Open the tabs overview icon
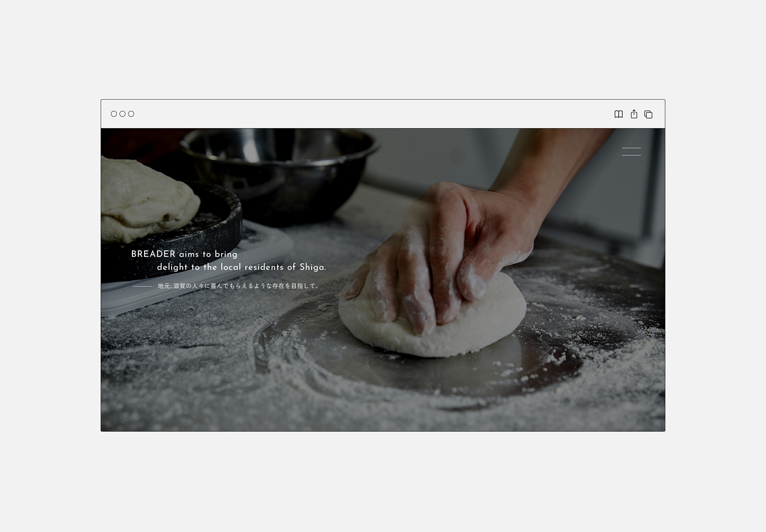 coord(648,115)
